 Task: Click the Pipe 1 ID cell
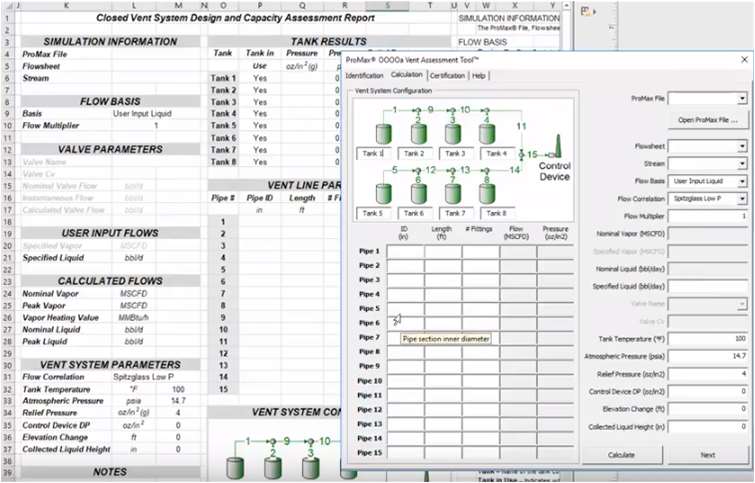[x=405, y=251]
